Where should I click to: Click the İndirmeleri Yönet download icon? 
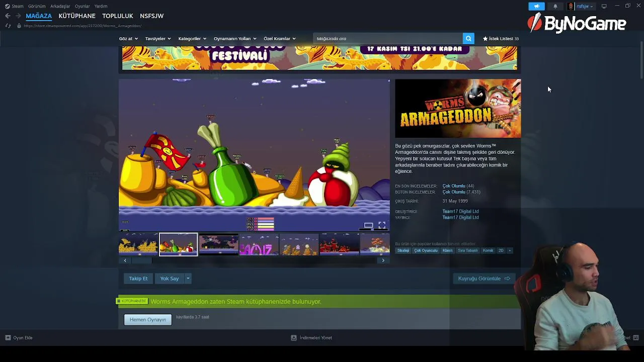tap(294, 338)
